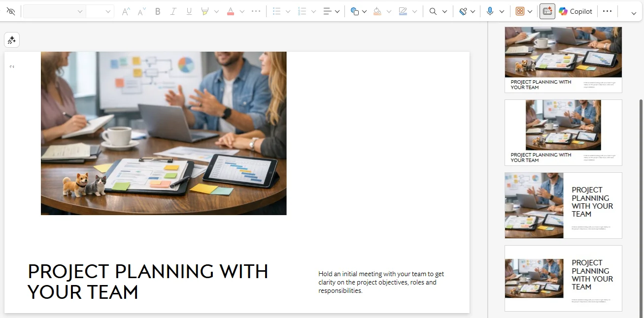Image resolution: width=644 pixels, height=318 pixels.
Task: Expand the highlight color options arrow
Action: pos(216,11)
